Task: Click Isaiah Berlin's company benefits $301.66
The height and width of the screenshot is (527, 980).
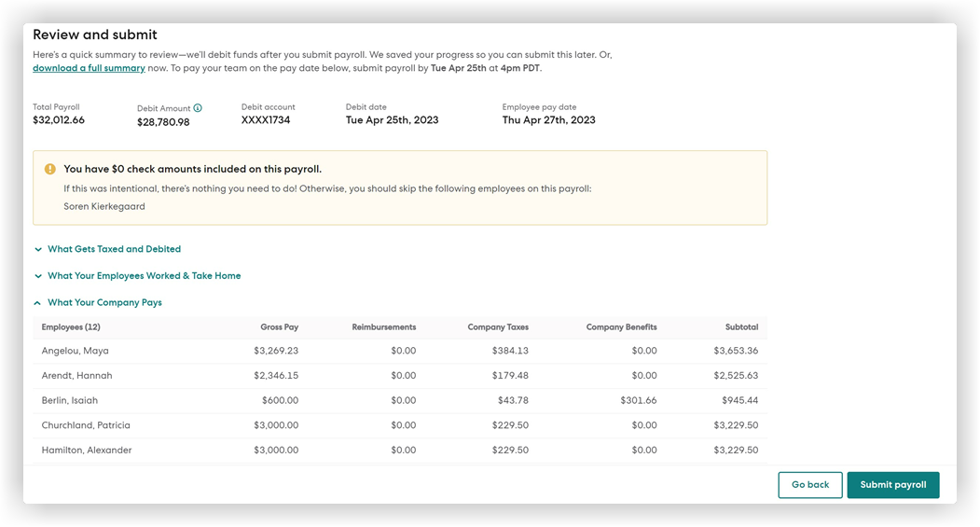Action: [638, 401]
